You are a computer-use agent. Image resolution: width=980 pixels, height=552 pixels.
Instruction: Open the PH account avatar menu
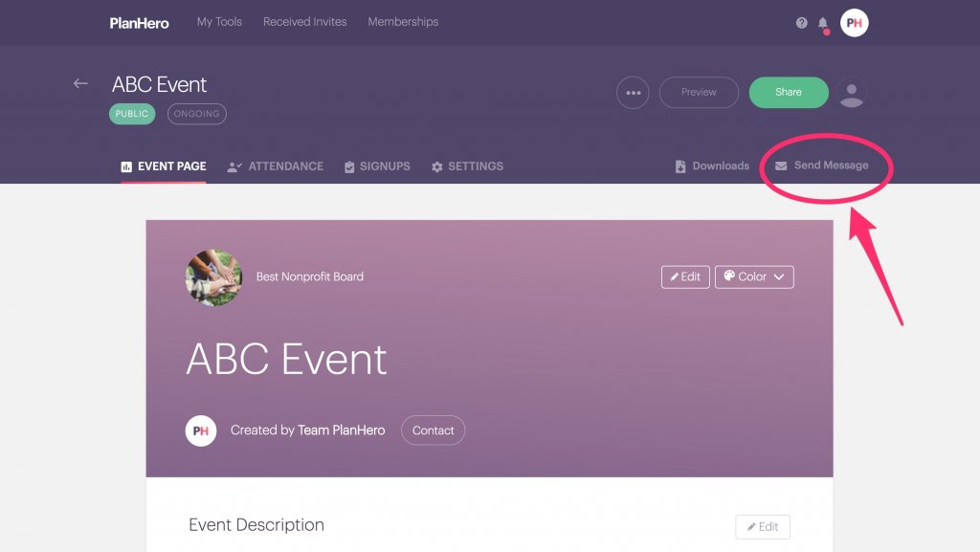coord(855,22)
